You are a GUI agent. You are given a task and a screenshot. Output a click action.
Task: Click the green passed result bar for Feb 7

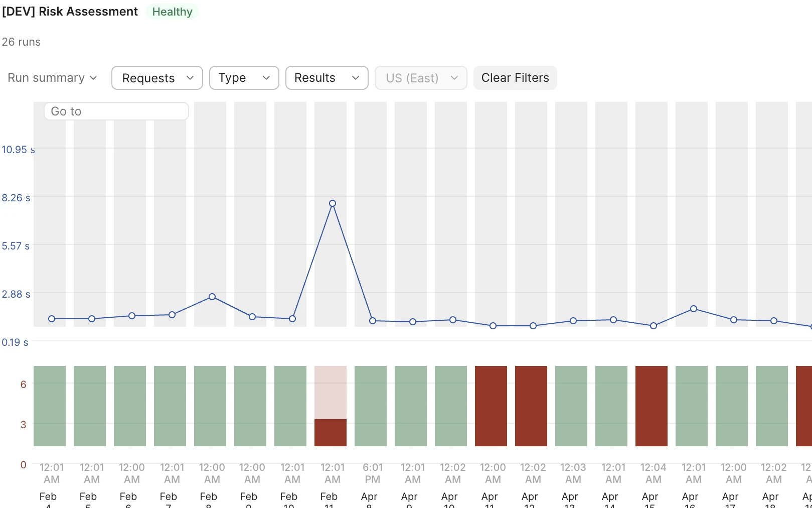coord(170,406)
